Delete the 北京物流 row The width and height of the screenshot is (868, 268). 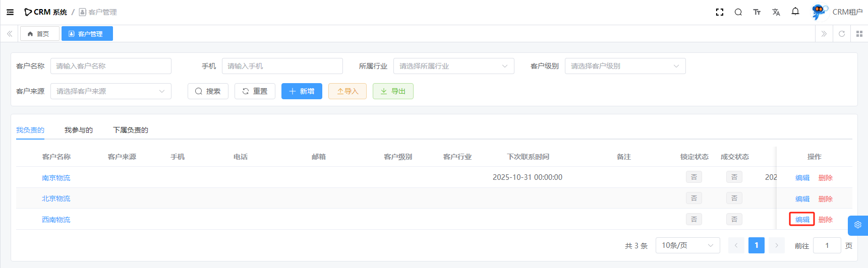[x=825, y=199]
